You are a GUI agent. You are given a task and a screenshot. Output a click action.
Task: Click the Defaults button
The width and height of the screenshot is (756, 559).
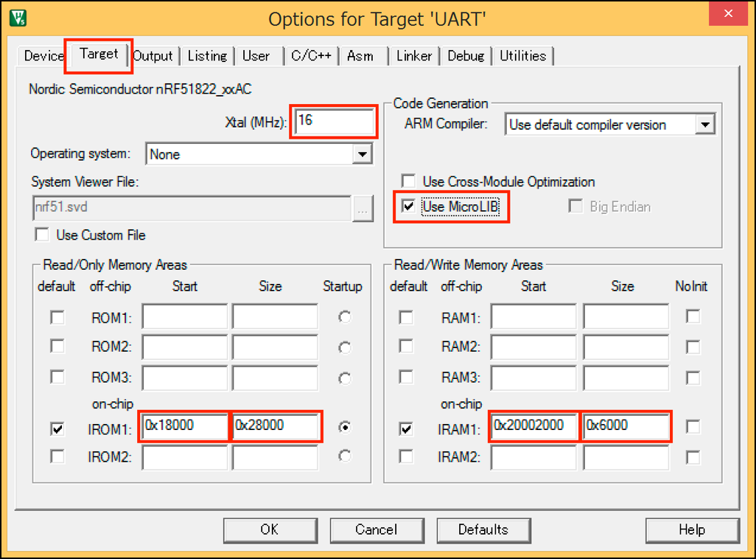(483, 530)
